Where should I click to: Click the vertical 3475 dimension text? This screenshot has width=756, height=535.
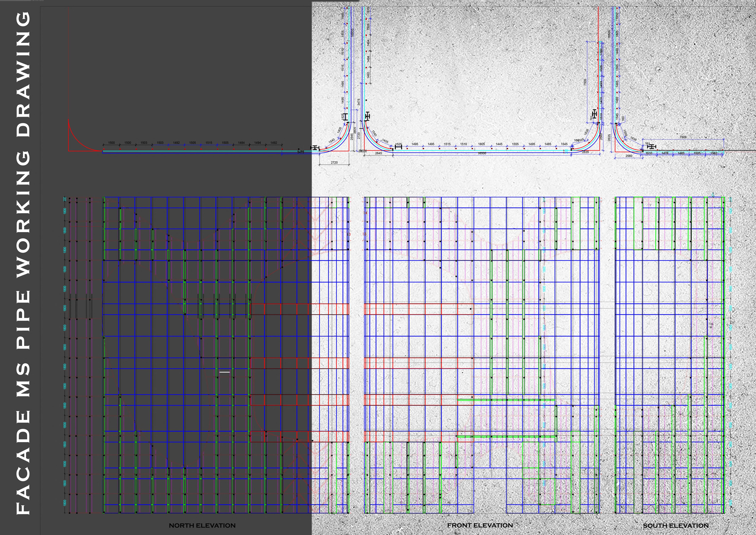pyautogui.click(x=359, y=102)
